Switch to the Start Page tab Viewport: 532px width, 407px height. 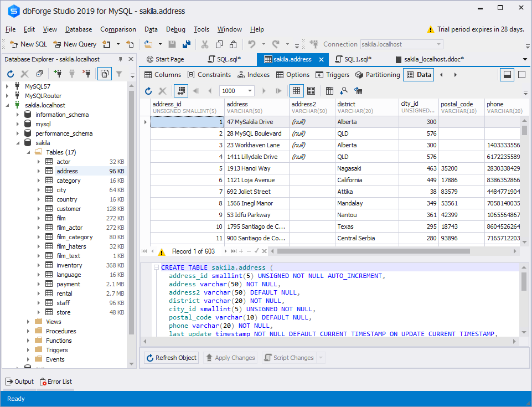click(165, 59)
